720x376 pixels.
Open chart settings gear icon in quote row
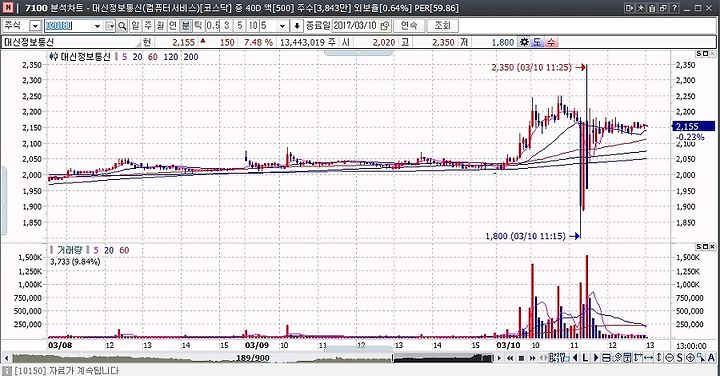(524, 42)
